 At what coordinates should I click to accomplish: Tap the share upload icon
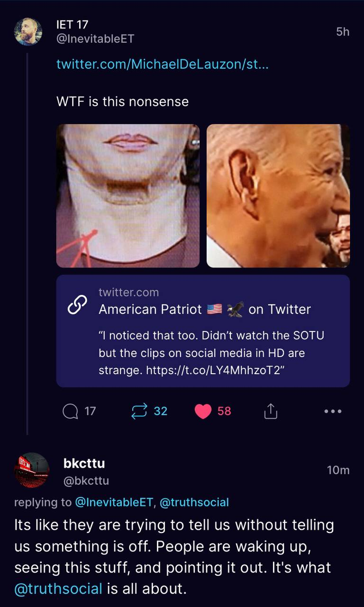click(x=270, y=411)
